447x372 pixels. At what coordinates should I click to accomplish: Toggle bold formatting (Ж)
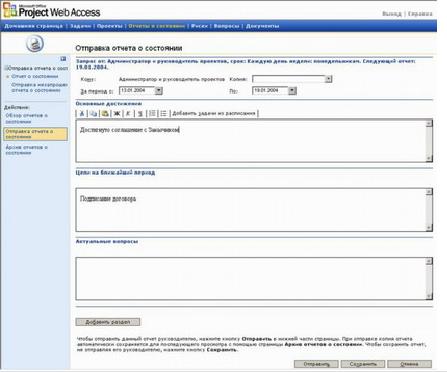pos(117,114)
